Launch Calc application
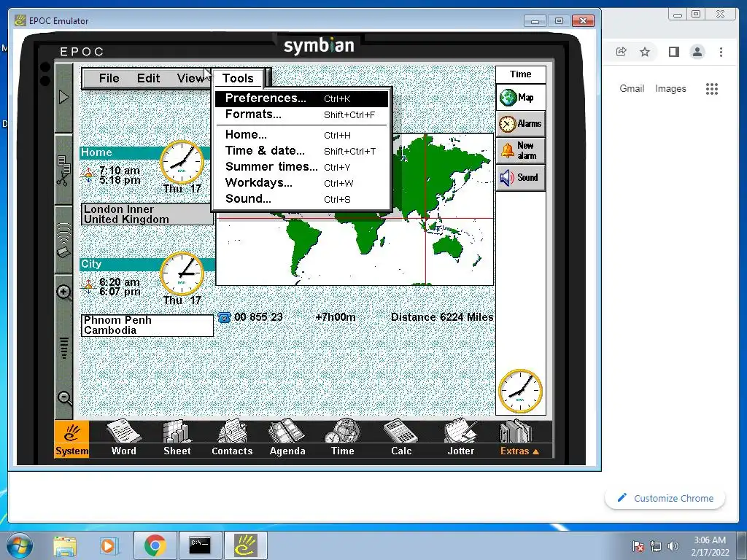This screenshot has width=747, height=560. coord(401,438)
